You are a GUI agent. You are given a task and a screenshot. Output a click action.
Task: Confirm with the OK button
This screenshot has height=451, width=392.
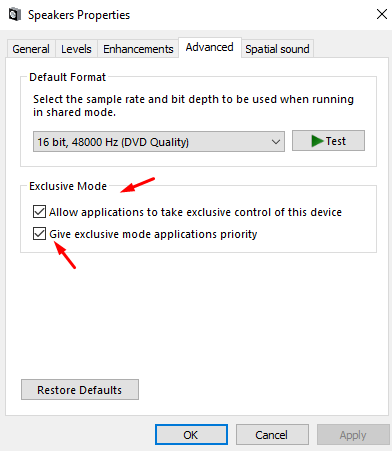pos(191,435)
